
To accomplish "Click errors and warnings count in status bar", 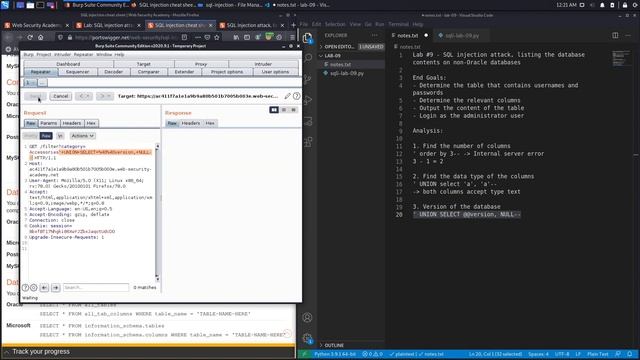I will click(x=372, y=354).
